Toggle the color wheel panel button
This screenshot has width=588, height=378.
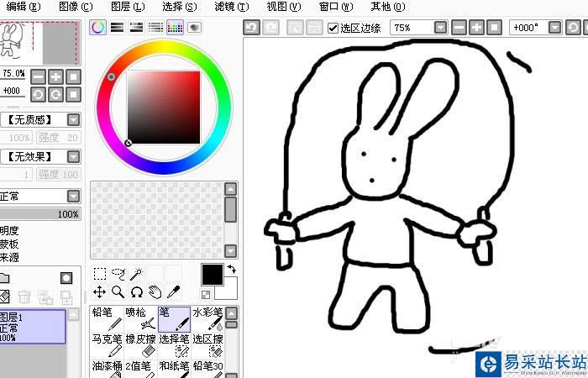point(98,28)
